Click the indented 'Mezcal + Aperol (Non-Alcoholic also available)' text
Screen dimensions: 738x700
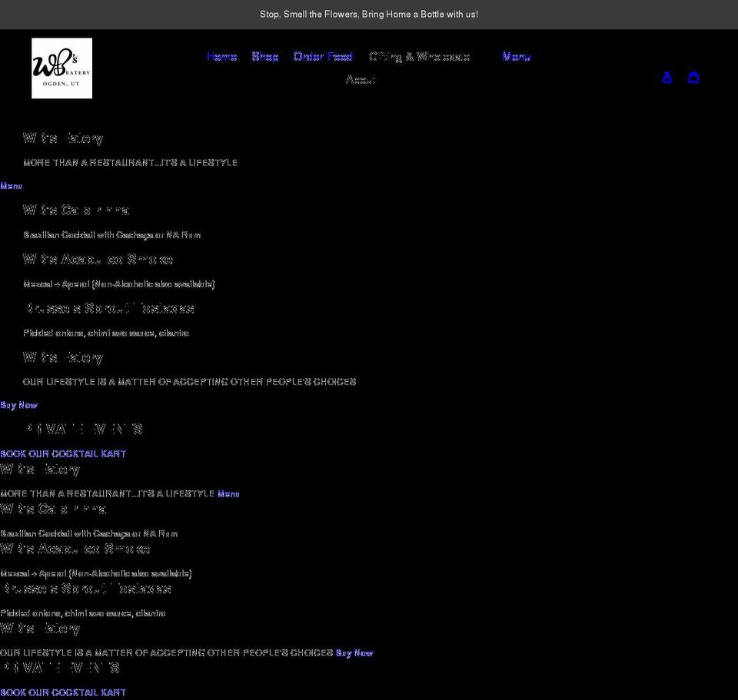pyautogui.click(x=119, y=284)
